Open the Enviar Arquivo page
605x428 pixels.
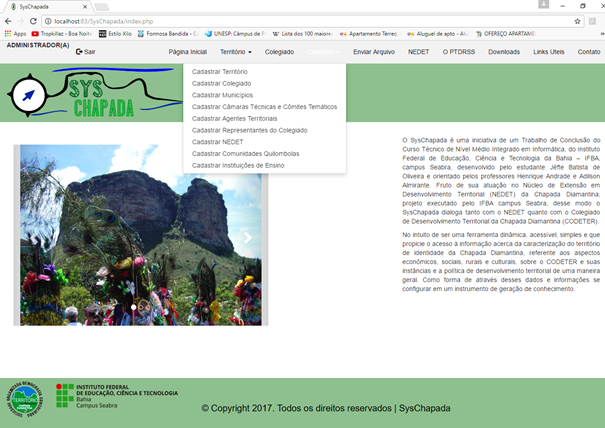tap(374, 51)
